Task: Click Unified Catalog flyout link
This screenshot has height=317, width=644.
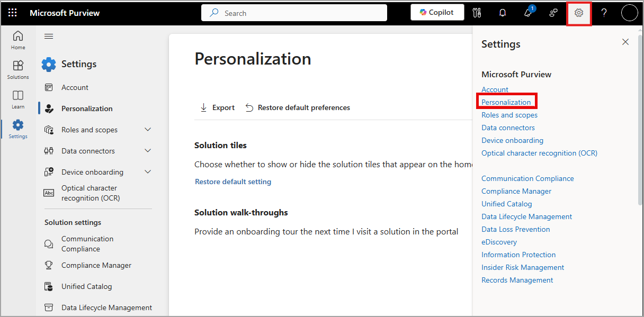Action: coord(507,204)
